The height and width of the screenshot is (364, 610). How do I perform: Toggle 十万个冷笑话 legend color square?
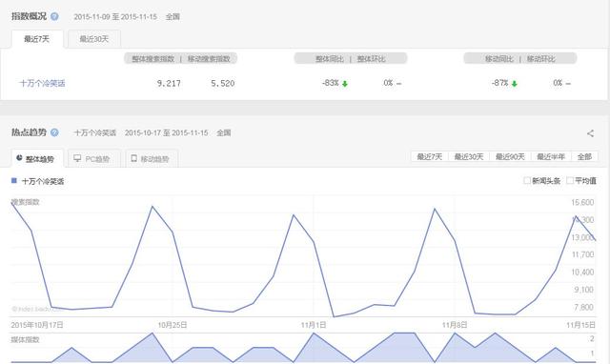pos(14,181)
